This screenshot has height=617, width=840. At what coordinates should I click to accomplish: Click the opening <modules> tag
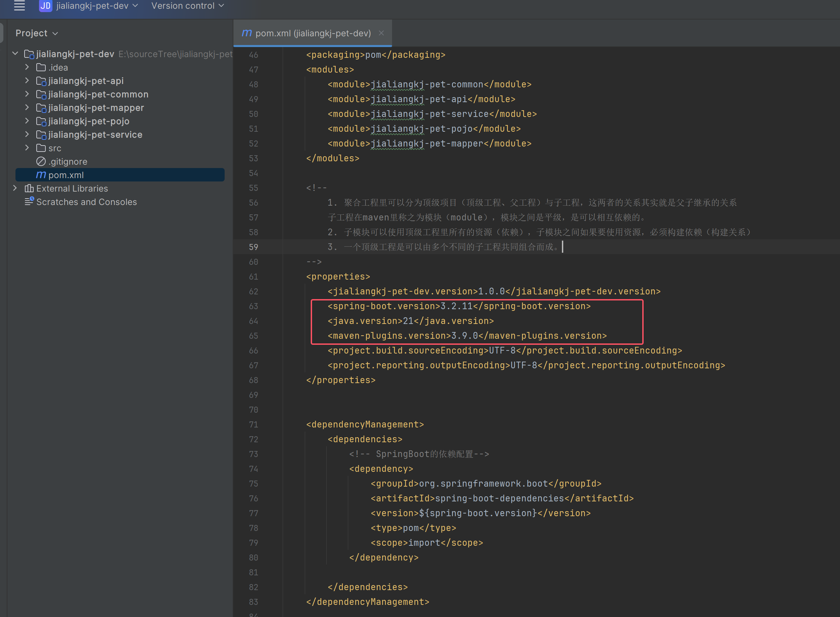(330, 70)
